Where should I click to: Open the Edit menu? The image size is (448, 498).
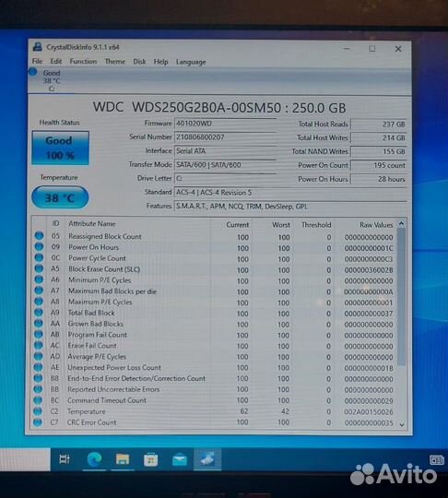pos(56,61)
